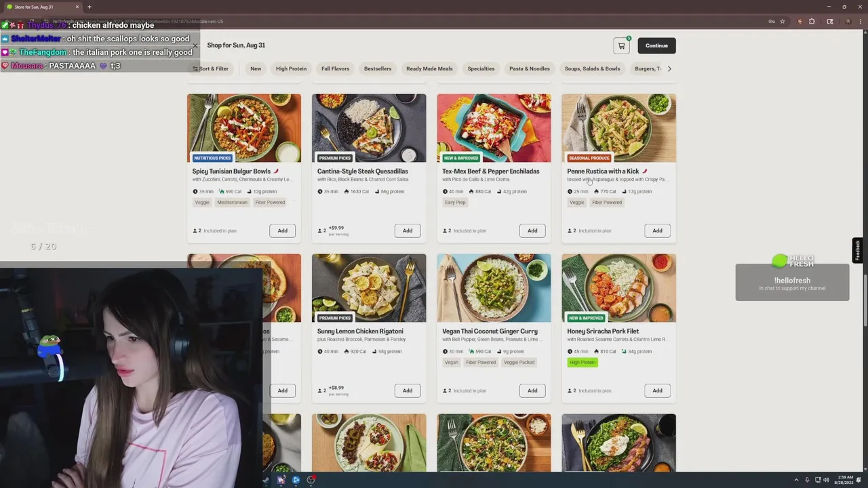Open Penne Rustica with a Kick title

coord(603,171)
